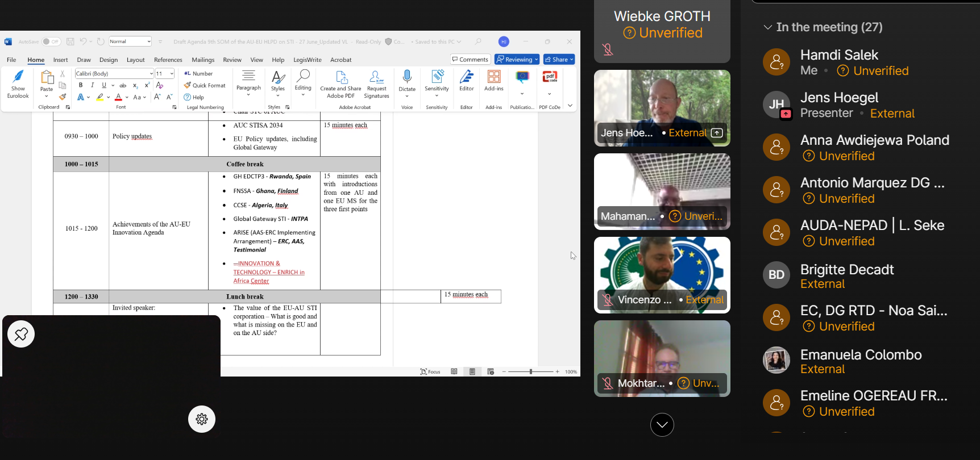Viewport: 980px width, 460px height.
Task: Open the Change Case Aa dropdown
Action: coord(139,97)
